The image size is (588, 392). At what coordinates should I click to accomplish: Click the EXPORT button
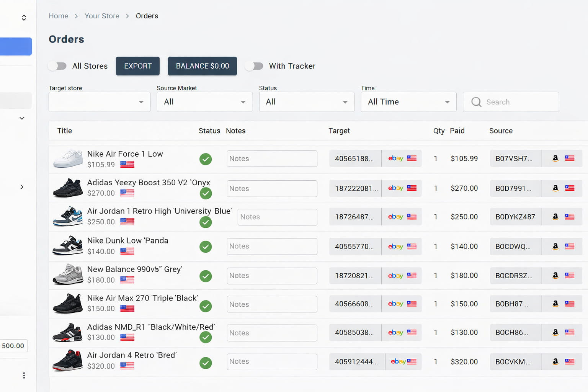point(138,66)
